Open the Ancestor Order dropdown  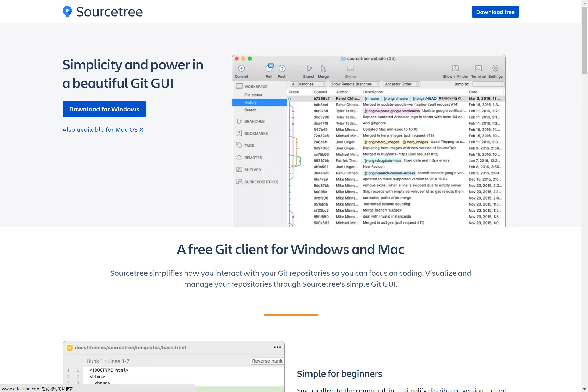[x=401, y=84]
